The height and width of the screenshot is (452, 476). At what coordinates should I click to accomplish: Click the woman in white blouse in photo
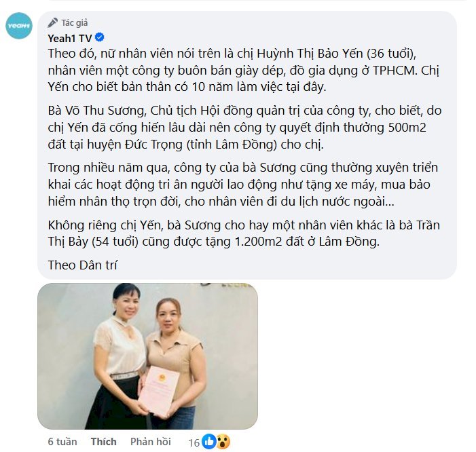(118, 356)
